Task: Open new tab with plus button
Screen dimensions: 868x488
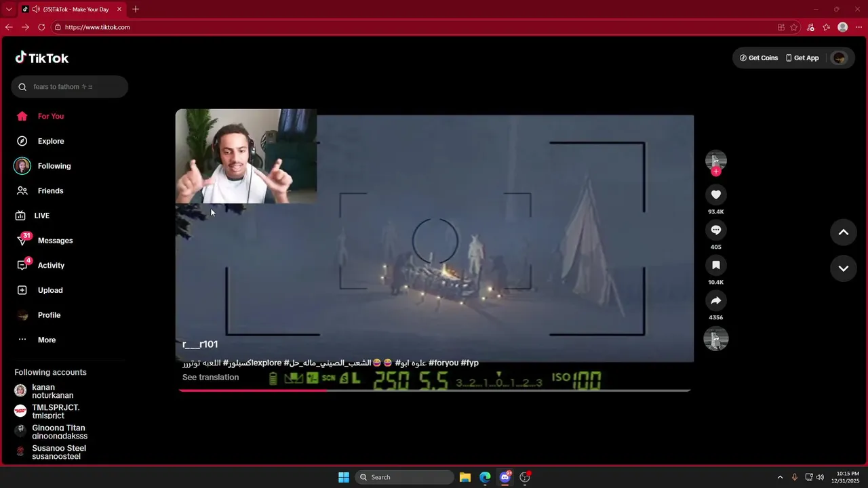Action: (136, 9)
